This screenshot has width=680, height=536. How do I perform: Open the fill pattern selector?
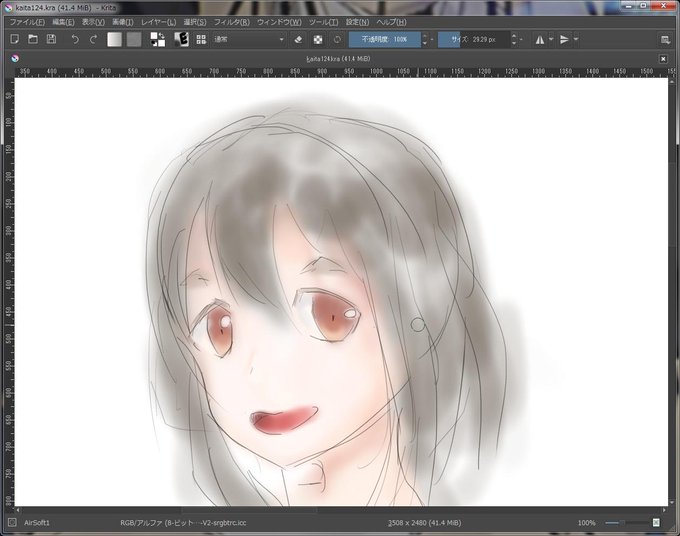pos(134,39)
